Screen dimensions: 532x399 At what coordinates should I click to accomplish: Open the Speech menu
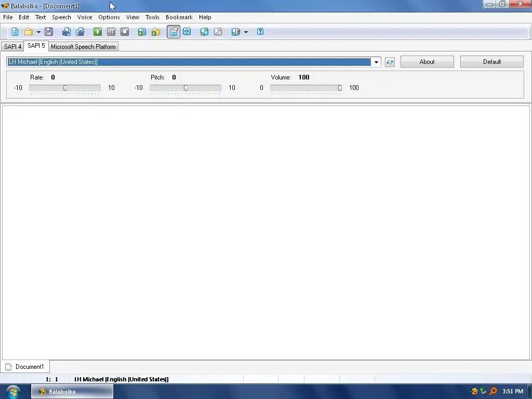tap(61, 17)
